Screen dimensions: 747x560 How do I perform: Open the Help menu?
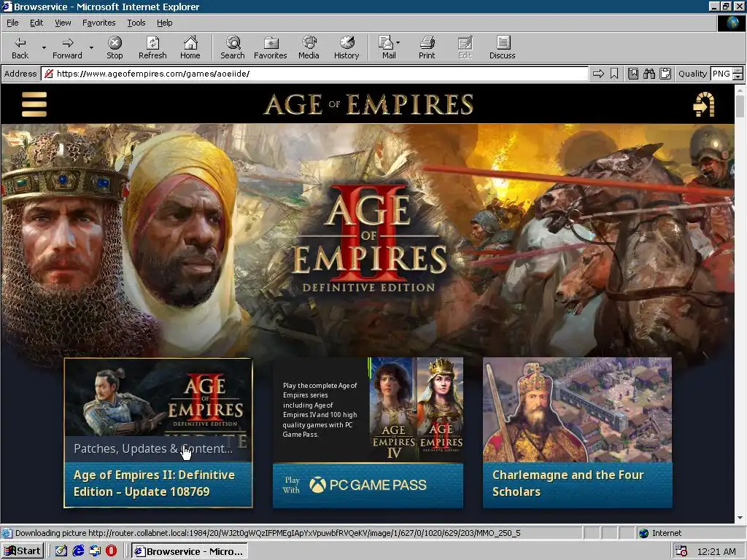[164, 23]
